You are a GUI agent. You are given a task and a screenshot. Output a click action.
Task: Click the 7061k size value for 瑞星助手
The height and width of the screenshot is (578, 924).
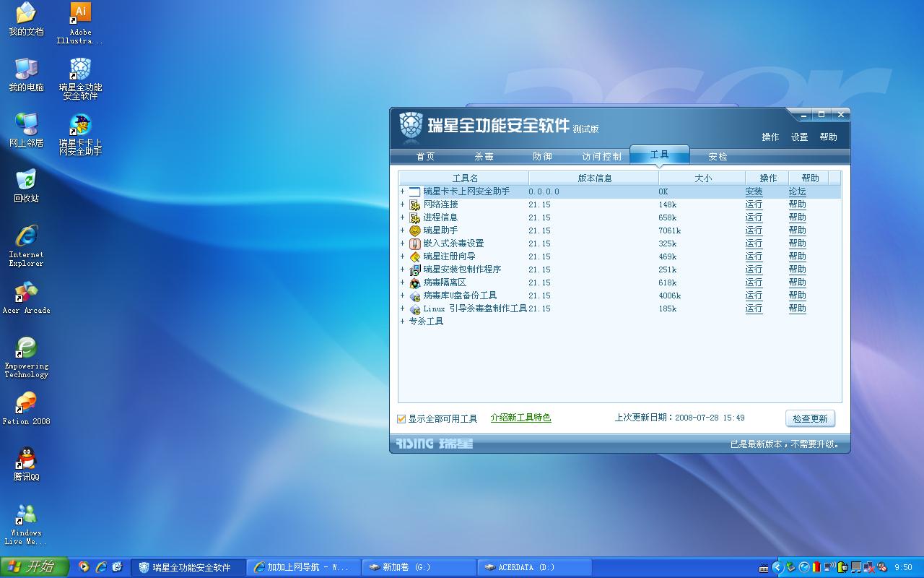click(x=670, y=230)
